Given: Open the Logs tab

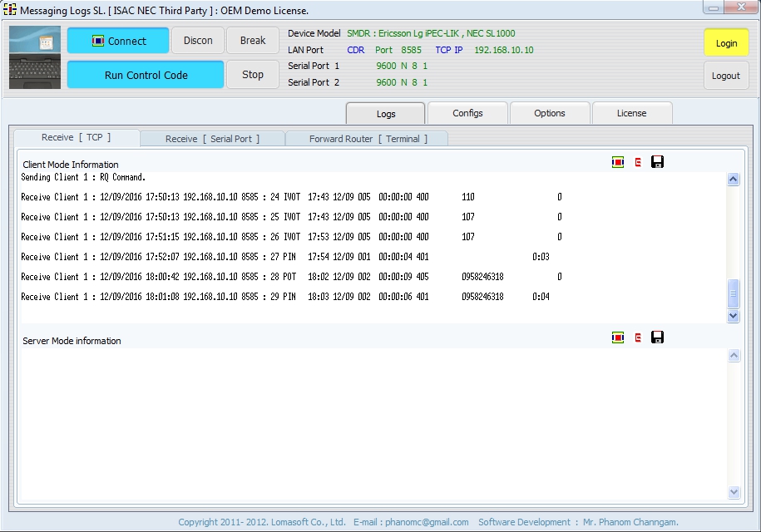Looking at the screenshot, I should [385, 114].
